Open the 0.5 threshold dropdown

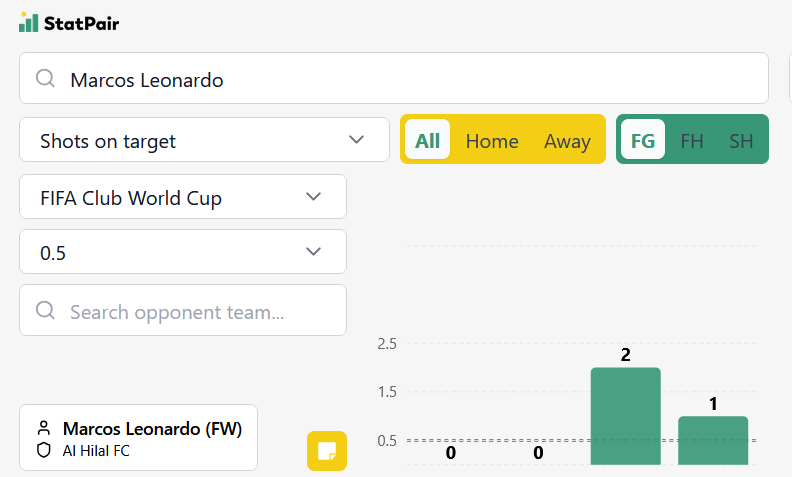point(183,252)
